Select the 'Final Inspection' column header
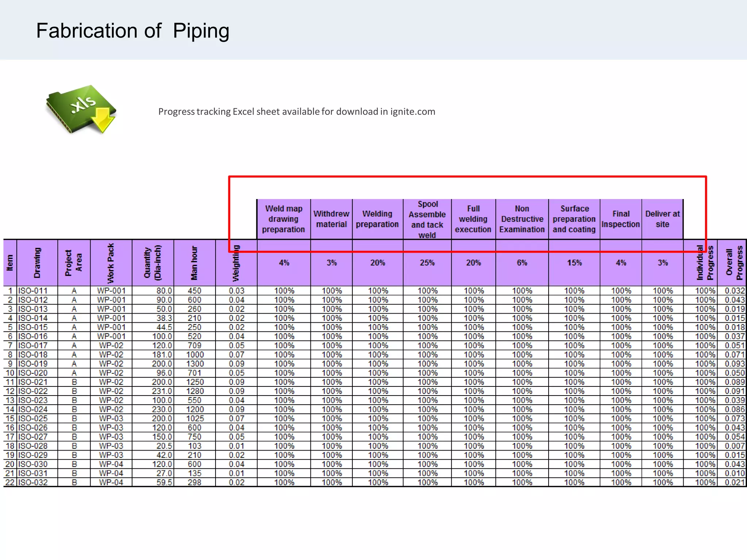Image resolution: width=747 pixels, height=560 pixels. 621,219
